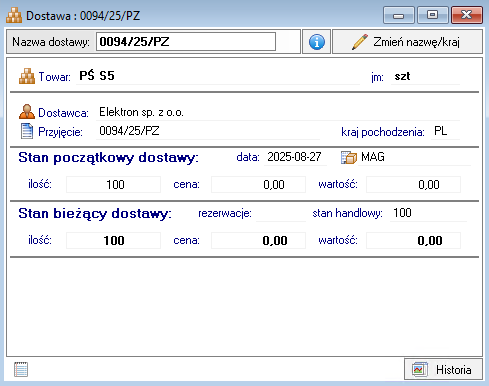Maximize the Dostawa window
Viewport: 489px width, 386px height.
pos(433,15)
